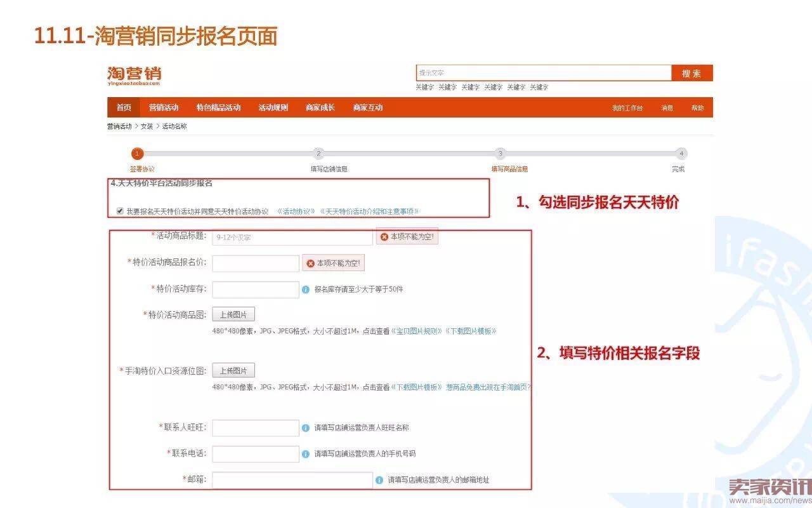Viewport: 812px width, 508px height.
Task: Open 消息 in the nav bar
Action: click(x=667, y=108)
